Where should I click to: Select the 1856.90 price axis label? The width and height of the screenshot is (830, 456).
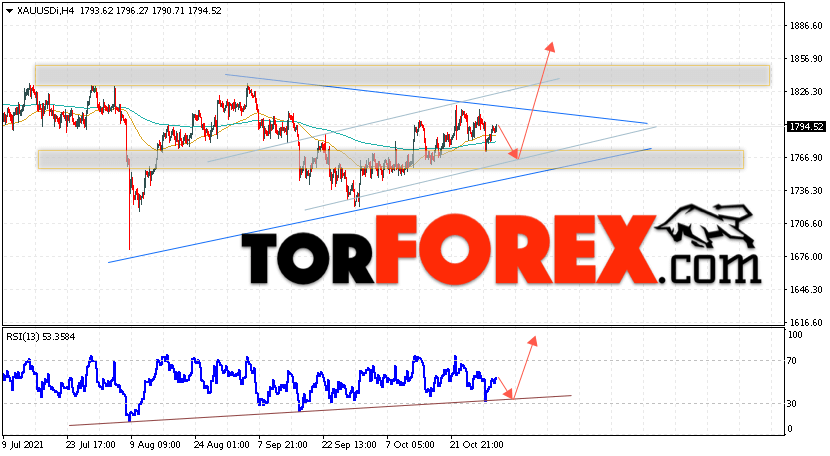pos(806,59)
